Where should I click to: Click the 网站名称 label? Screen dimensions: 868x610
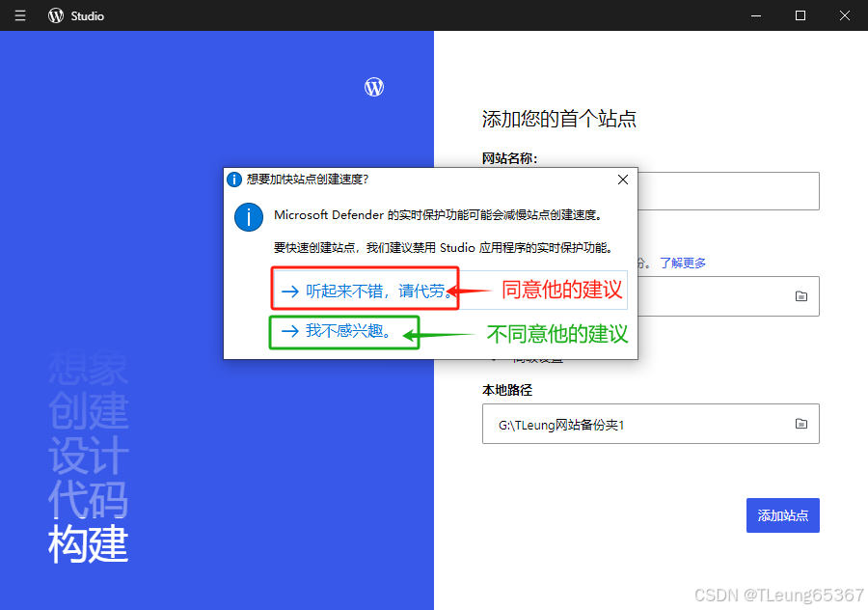tap(509, 158)
